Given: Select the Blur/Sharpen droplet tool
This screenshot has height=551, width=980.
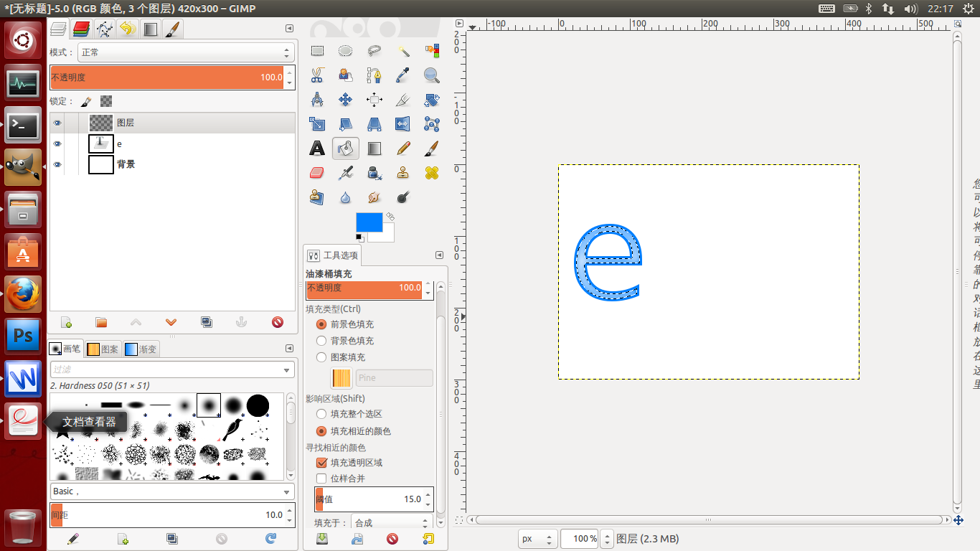Looking at the screenshot, I should tap(346, 197).
